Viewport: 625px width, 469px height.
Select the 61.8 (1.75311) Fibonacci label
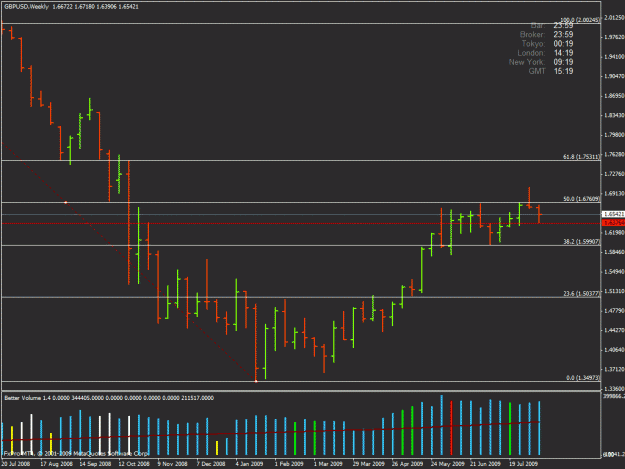point(581,157)
